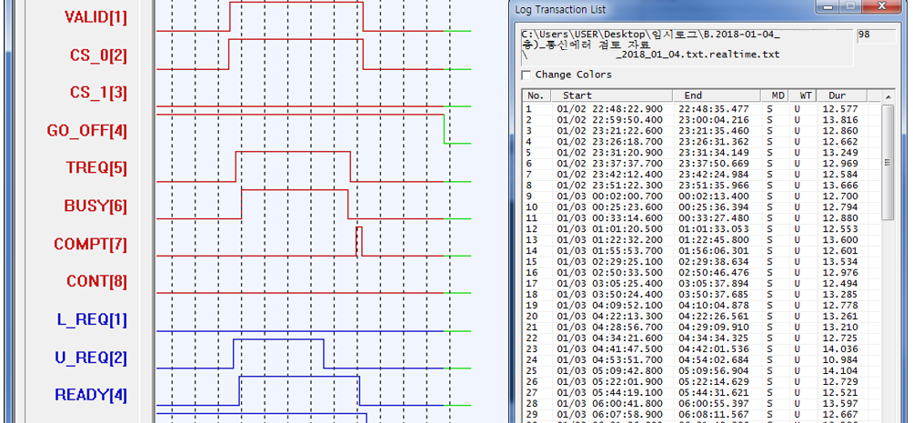The width and height of the screenshot is (913, 423).
Task: Select the U_REQ[2] signal label
Action: click(92, 357)
